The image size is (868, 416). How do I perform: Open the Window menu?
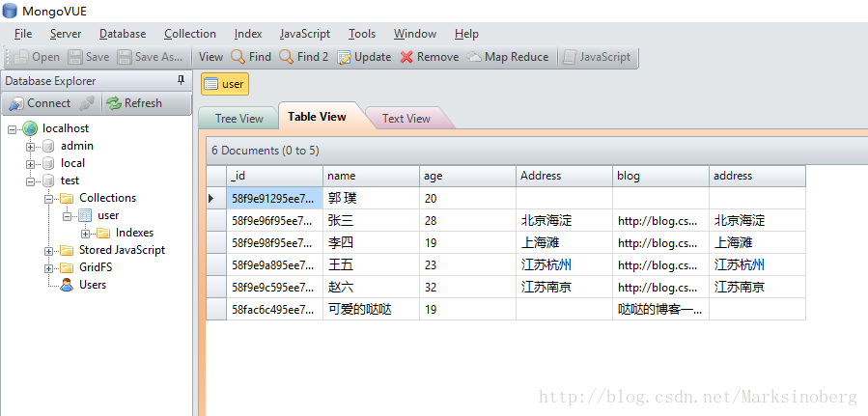[x=415, y=34]
